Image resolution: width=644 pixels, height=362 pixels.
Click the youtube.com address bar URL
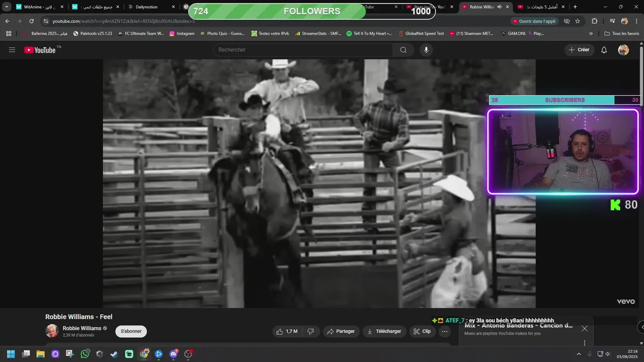[123, 21]
